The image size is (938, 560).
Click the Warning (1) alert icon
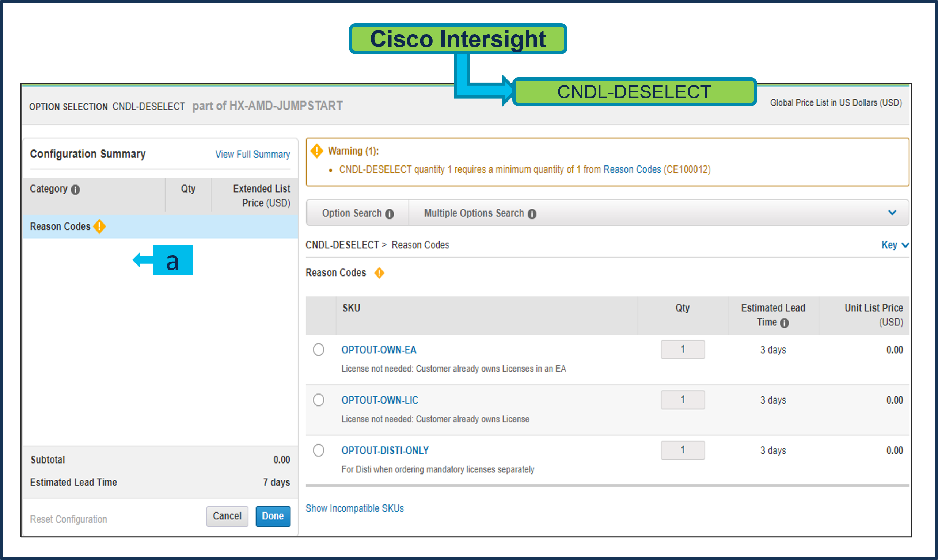pyautogui.click(x=317, y=151)
